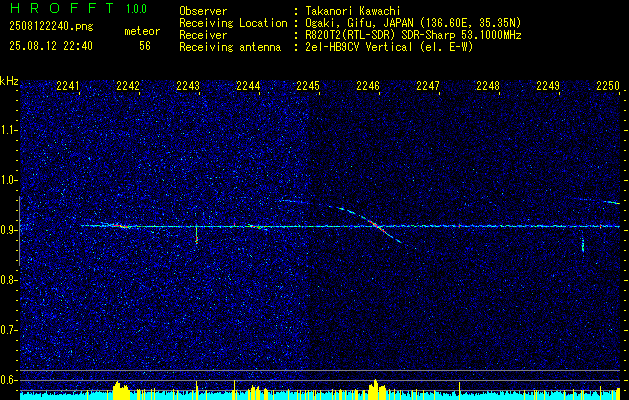The width and height of the screenshot is (629, 400).
Task: Click time marker 2243
Action: point(188,85)
